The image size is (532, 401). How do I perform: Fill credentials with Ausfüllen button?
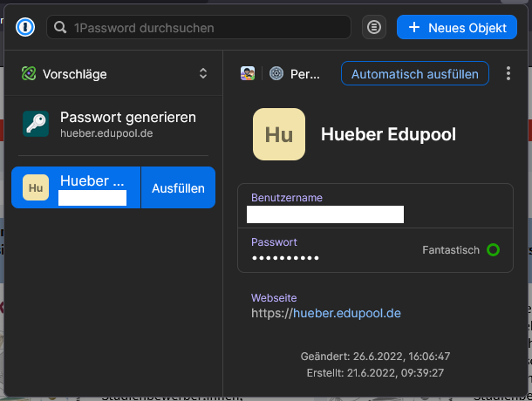[x=178, y=187]
